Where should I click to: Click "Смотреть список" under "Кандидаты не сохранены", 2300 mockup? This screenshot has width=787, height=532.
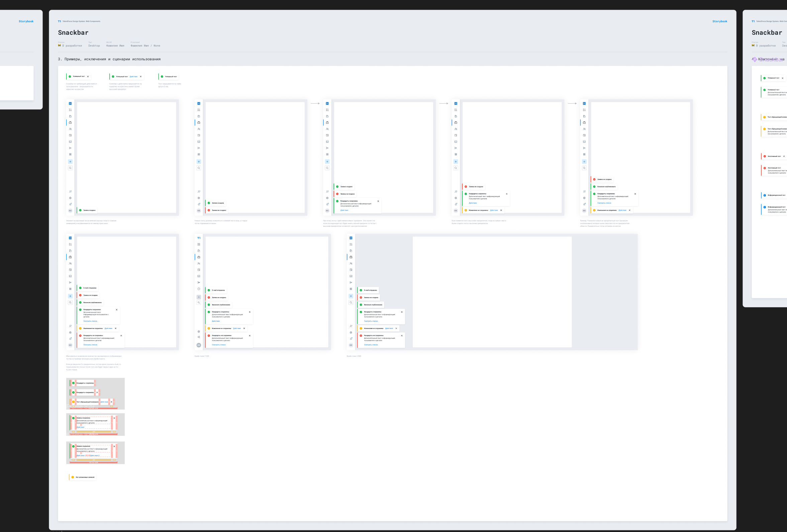coord(371,345)
